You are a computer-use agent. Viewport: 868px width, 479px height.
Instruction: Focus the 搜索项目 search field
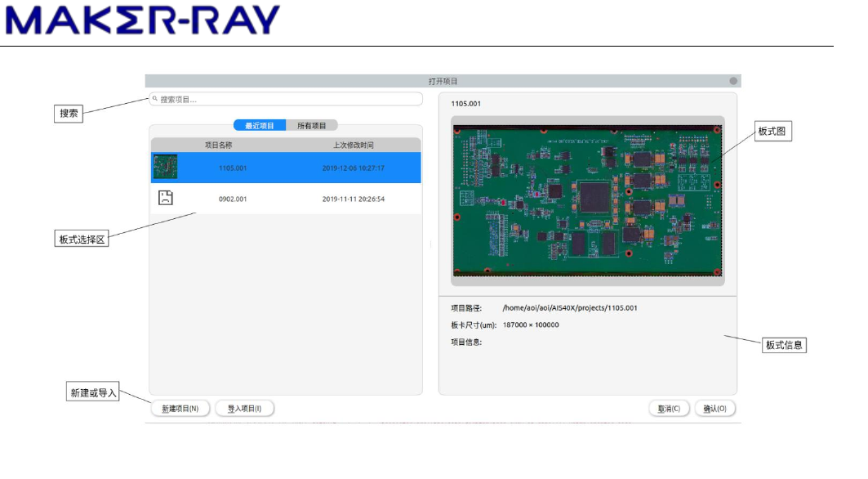286,99
